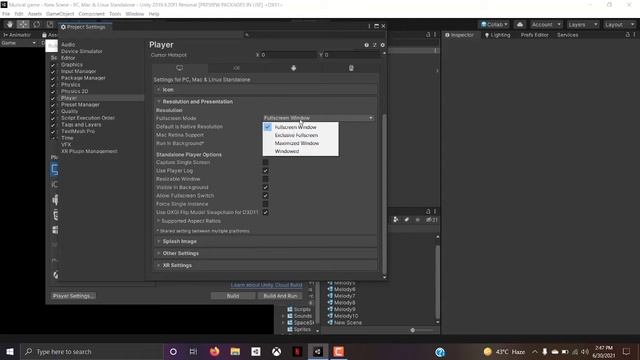
Task: Choose Windowed option
Action: (x=301, y=151)
